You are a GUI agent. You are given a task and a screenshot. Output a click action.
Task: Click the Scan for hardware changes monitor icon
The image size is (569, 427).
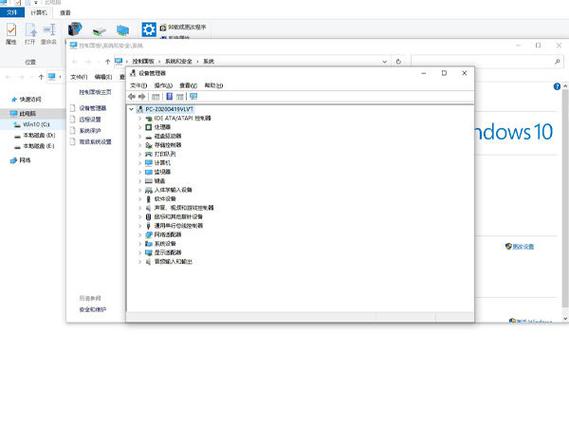193,97
